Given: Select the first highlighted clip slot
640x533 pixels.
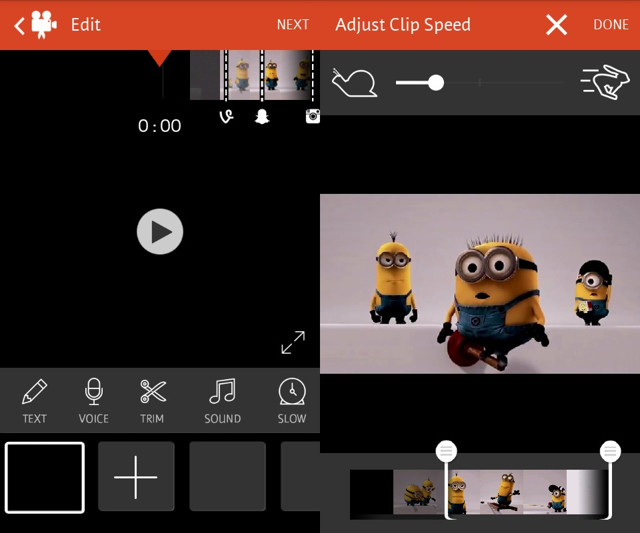Looking at the screenshot, I should [45, 477].
